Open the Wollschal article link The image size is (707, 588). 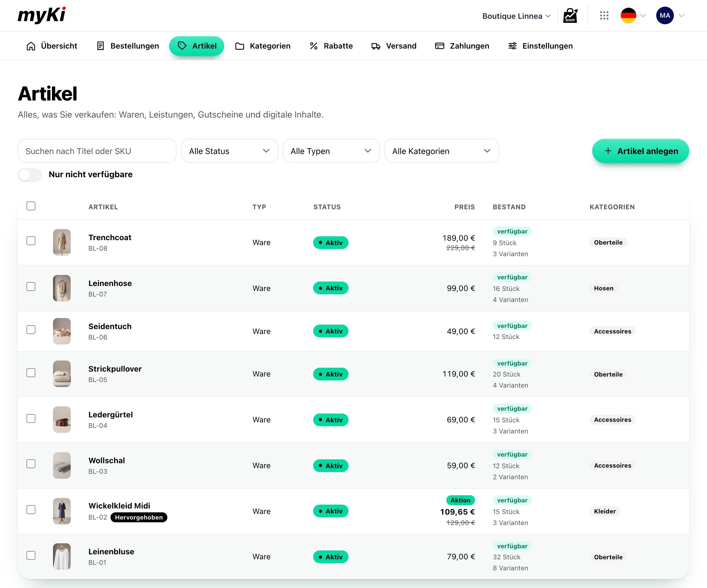[x=107, y=460]
